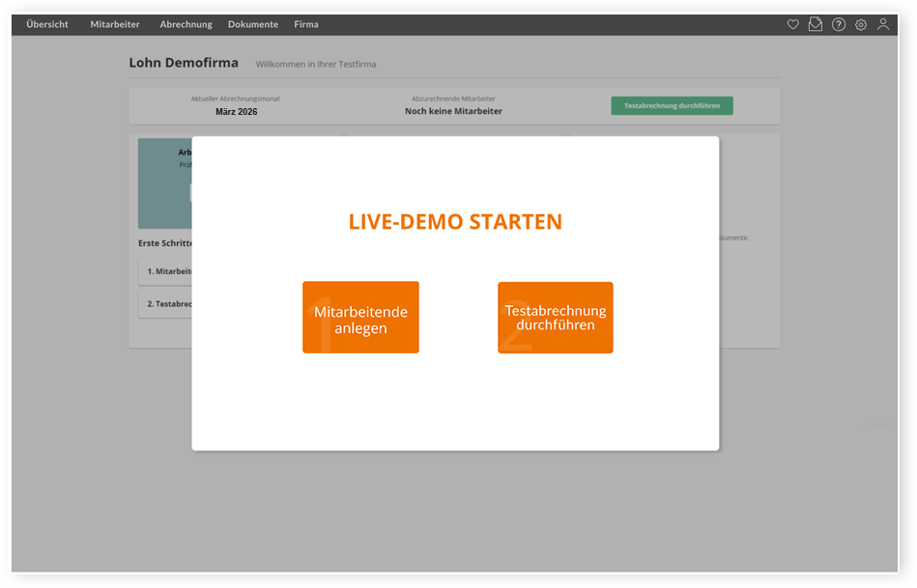Viewport: 917px width, 588px height.
Task: Click the LIVE-DEMO STARTEN title
Action: click(455, 222)
